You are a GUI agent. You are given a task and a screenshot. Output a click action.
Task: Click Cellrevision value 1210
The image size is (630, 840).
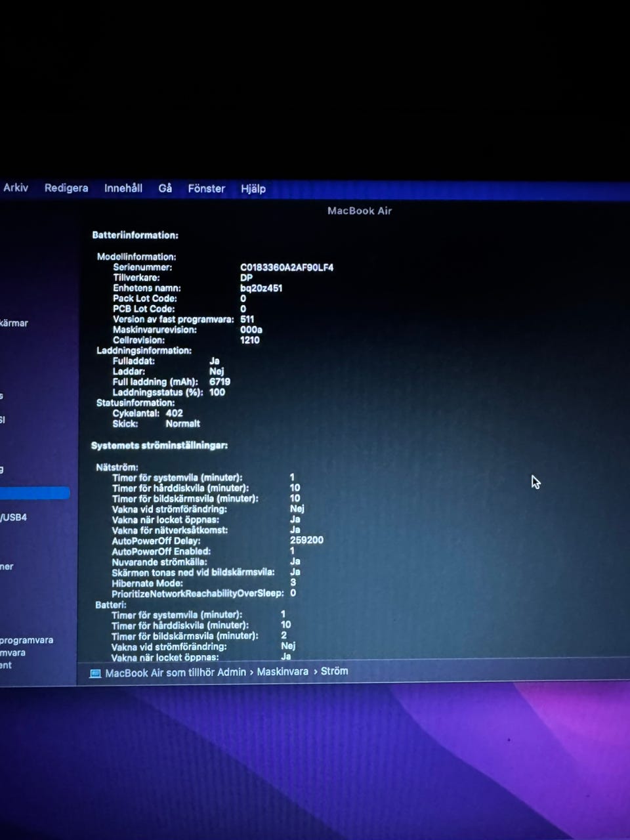coord(250,340)
